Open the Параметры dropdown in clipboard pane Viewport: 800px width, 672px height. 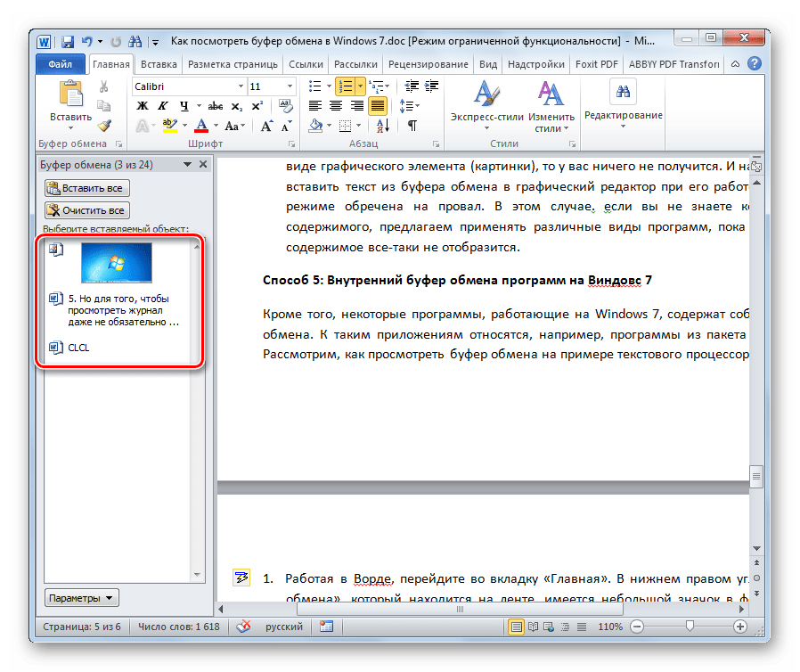(x=82, y=597)
